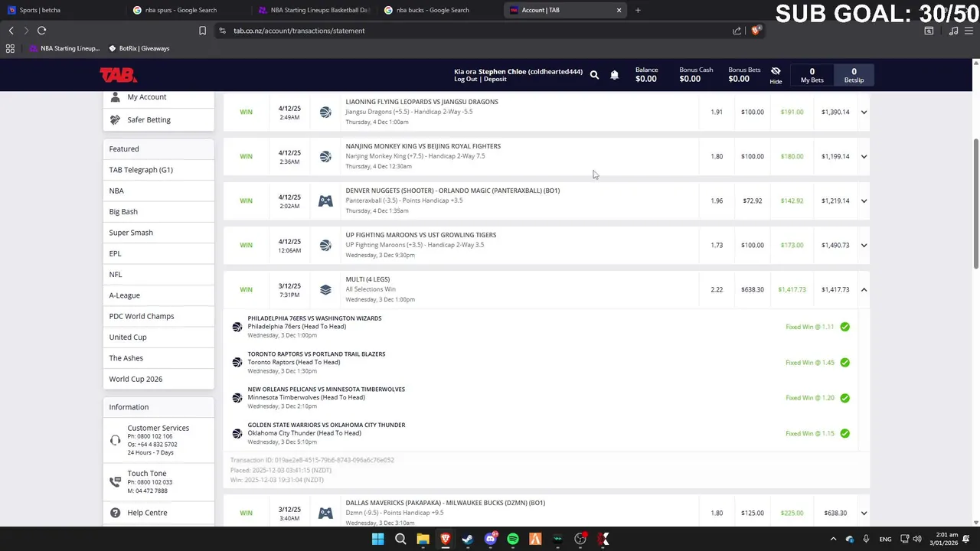The width and height of the screenshot is (980, 551).
Task: Select World Cup 2026 featured link
Action: point(136,379)
